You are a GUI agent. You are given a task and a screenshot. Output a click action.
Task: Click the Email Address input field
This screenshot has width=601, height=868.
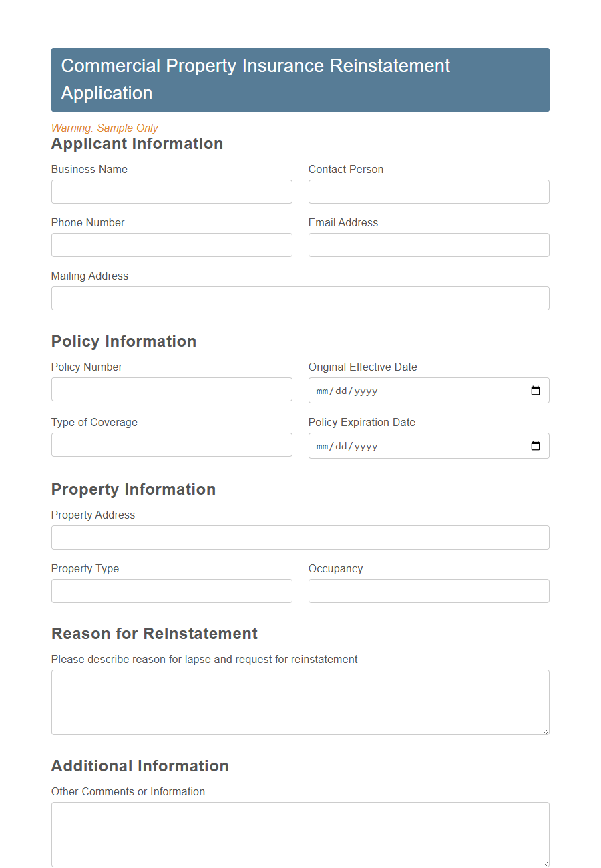[428, 245]
